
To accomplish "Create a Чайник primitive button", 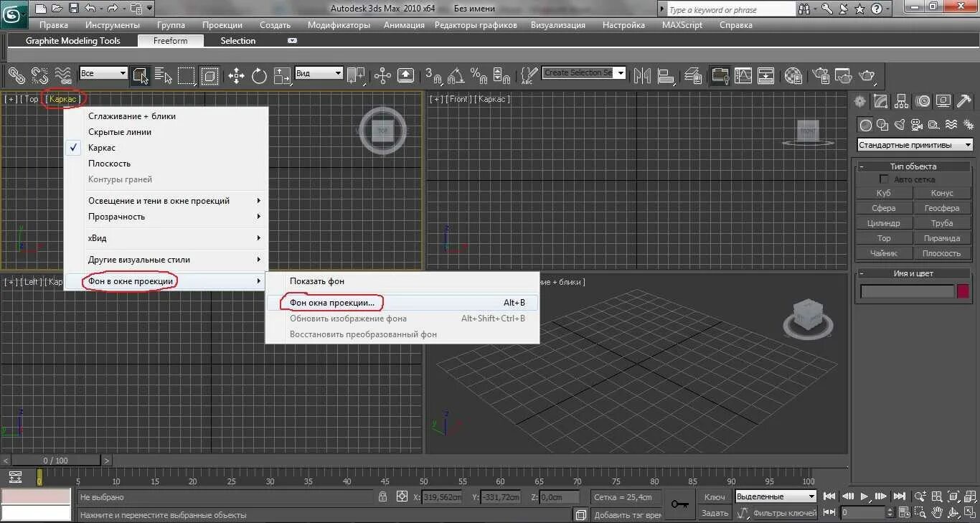I will pos(884,253).
